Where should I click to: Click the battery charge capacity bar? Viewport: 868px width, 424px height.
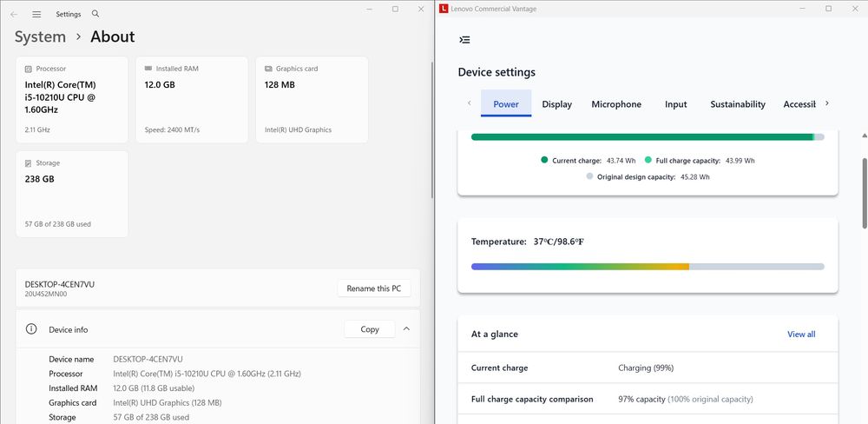pyautogui.click(x=648, y=137)
